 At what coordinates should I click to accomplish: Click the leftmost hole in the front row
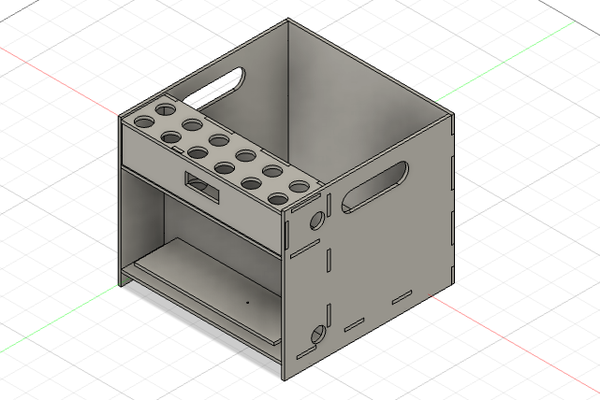[145, 121]
